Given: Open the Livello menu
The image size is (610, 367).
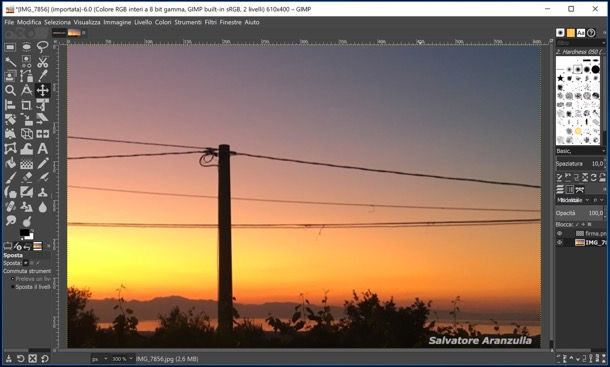Looking at the screenshot, I should (143, 22).
